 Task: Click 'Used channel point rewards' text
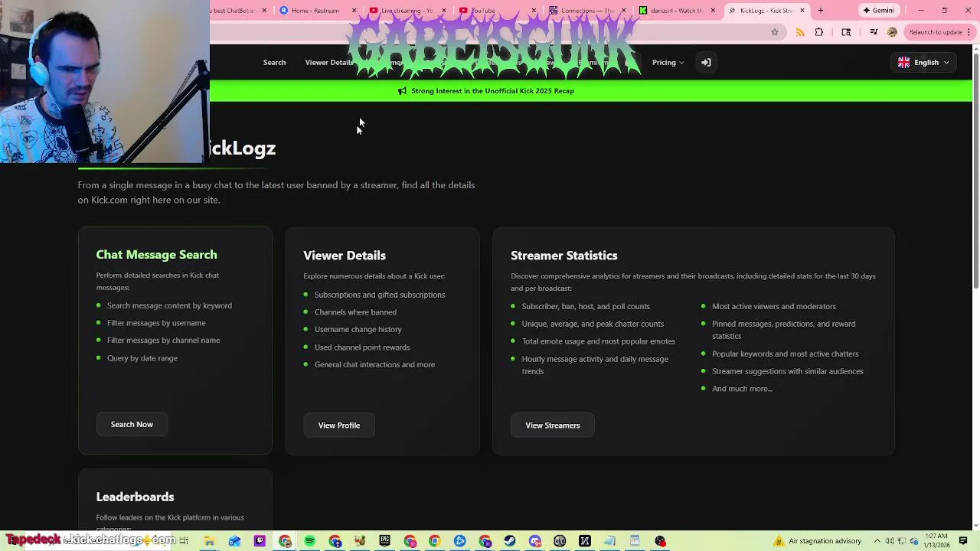(362, 347)
